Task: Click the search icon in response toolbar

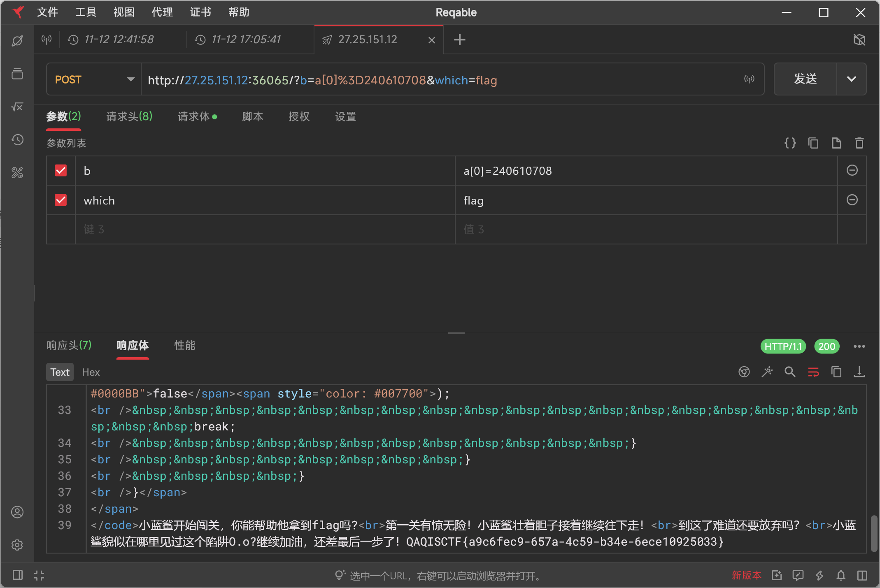Action: 790,372
